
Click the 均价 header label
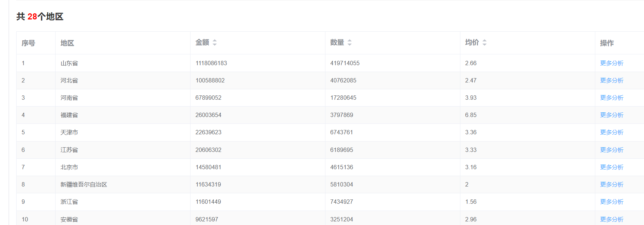[x=472, y=42]
